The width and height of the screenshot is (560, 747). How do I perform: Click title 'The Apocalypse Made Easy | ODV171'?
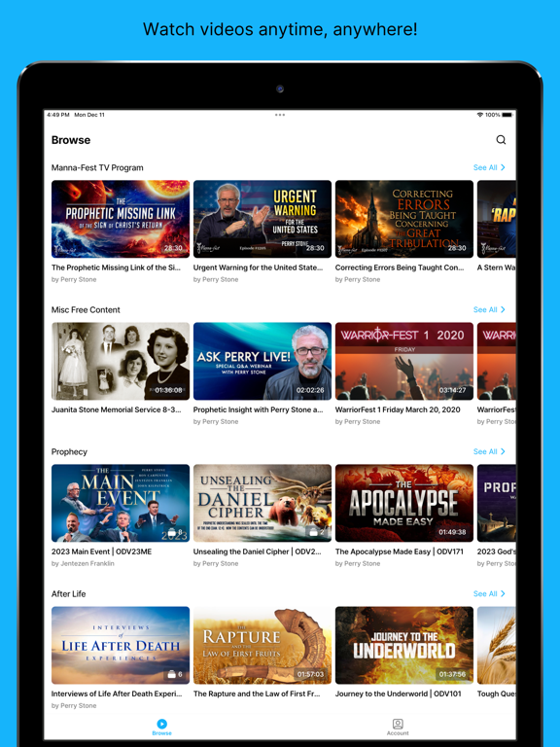click(399, 551)
